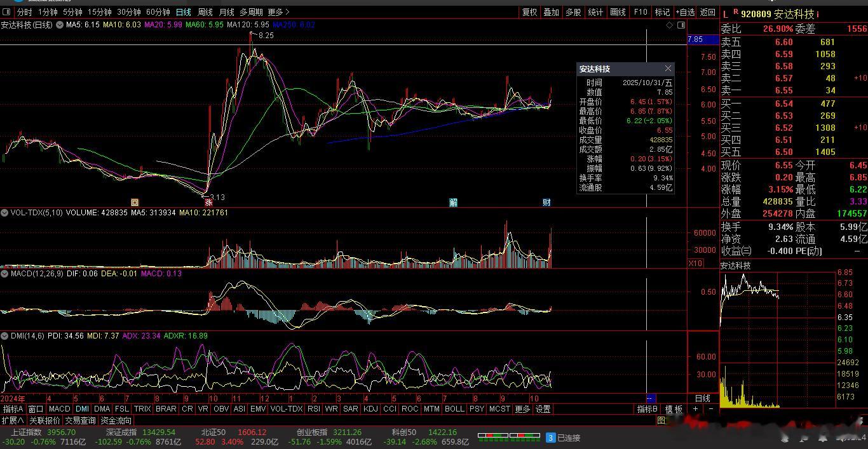Click the L mark beside stock code
The height and width of the screenshot is (449, 868).
(726, 13)
